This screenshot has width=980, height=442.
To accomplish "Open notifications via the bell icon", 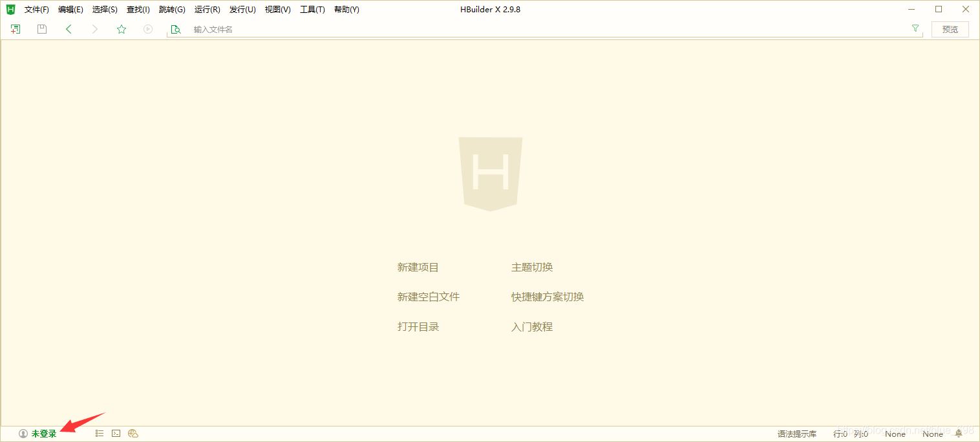I will pyautogui.click(x=959, y=433).
